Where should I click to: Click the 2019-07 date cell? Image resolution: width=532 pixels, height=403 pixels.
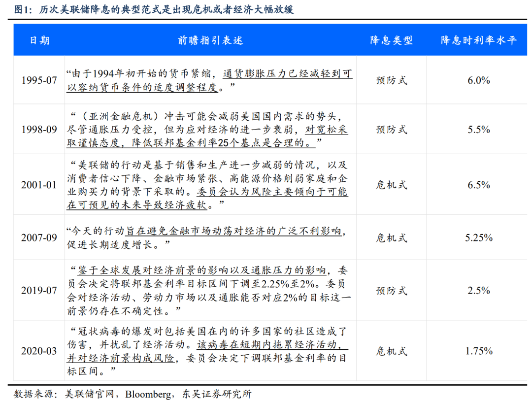coord(39,290)
